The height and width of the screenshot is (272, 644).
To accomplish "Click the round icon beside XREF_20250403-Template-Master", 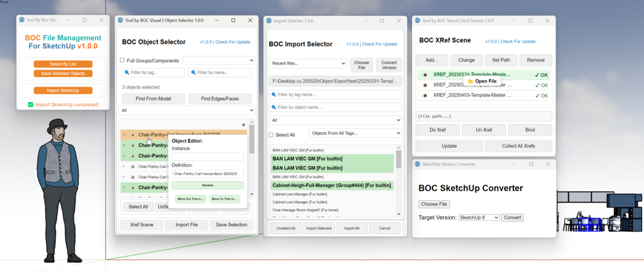I will pos(425,96).
